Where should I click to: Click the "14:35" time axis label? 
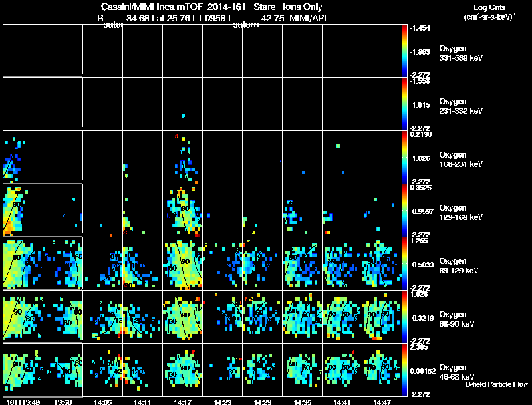(303, 402)
